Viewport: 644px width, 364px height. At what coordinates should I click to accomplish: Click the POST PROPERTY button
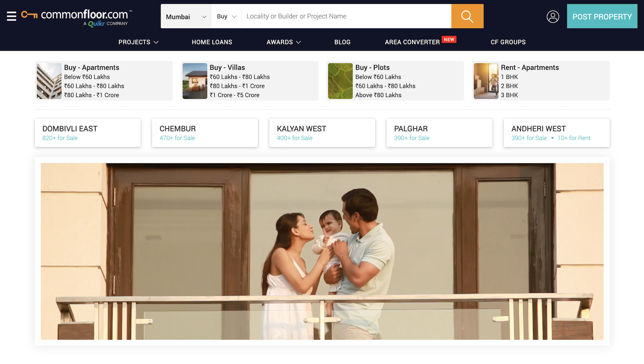click(x=602, y=16)
